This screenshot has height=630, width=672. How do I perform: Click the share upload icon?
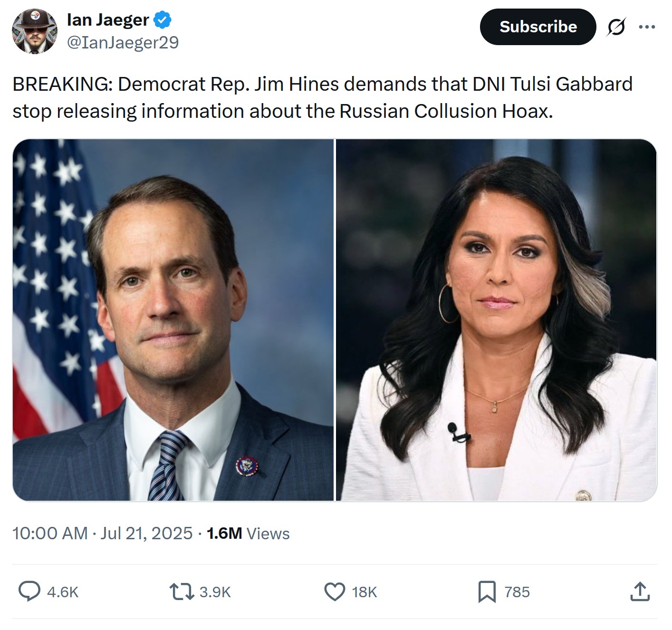pyautogui.click(x=640, y=592)
